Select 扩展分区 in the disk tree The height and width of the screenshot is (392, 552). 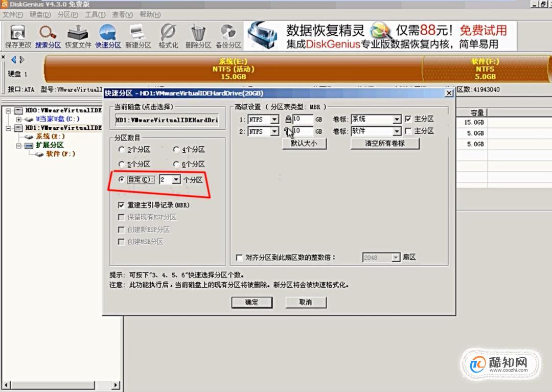(x=50, y=145)
